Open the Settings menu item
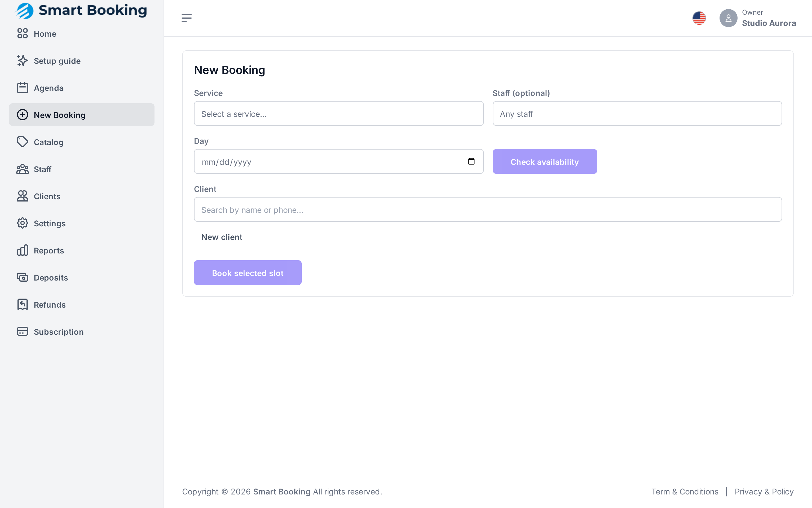Image resolution: width=812 pixels, height=508 pixels. coord(81,224)
